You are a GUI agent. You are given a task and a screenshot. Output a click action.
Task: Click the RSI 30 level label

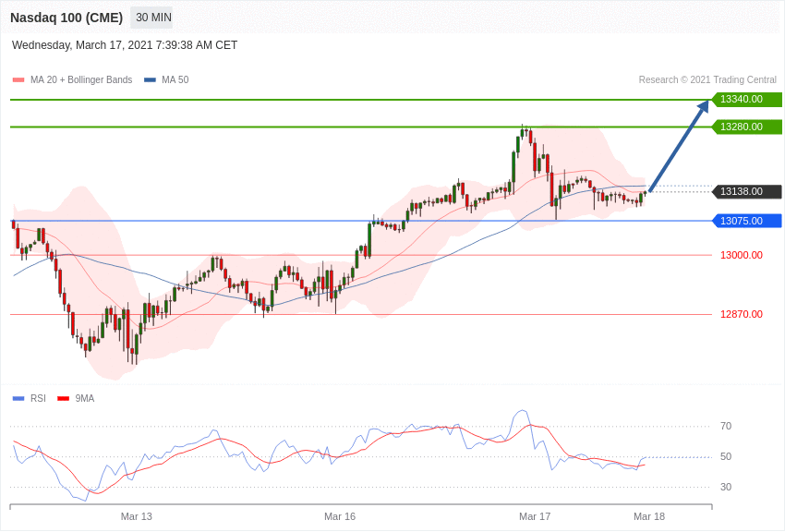[x=726, y=487]
